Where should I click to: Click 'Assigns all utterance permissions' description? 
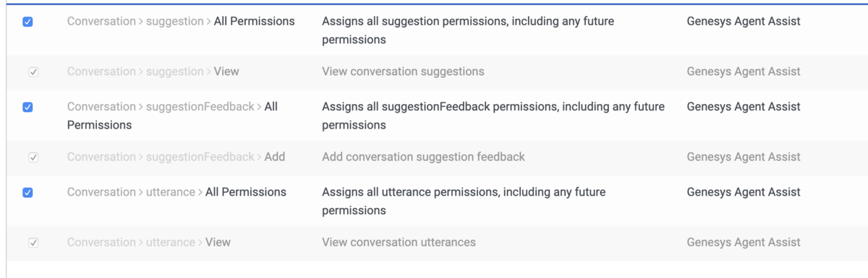click(x=464, y=201)
